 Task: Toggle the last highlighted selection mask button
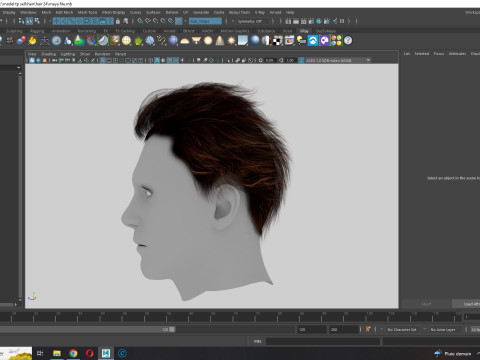pos(110,21)
